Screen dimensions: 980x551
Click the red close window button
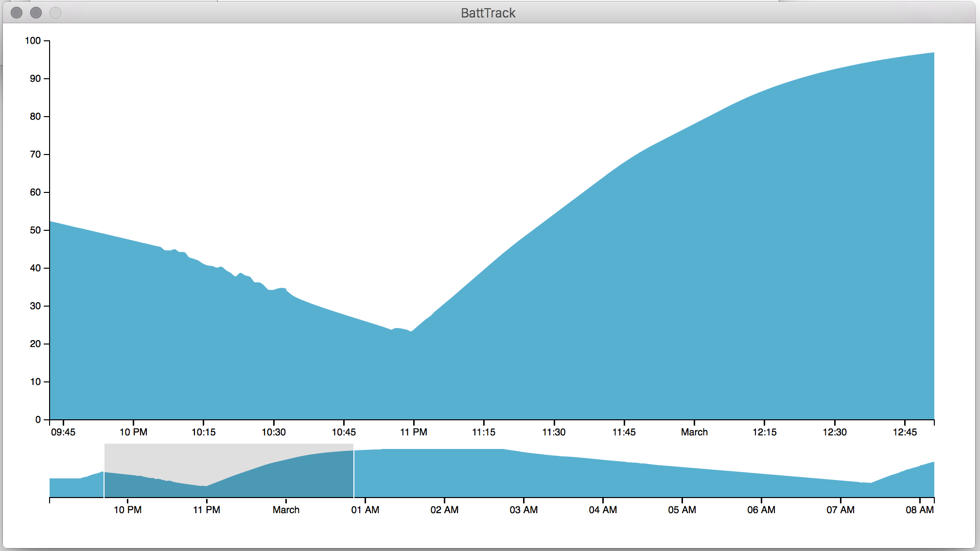click(17, 13)
